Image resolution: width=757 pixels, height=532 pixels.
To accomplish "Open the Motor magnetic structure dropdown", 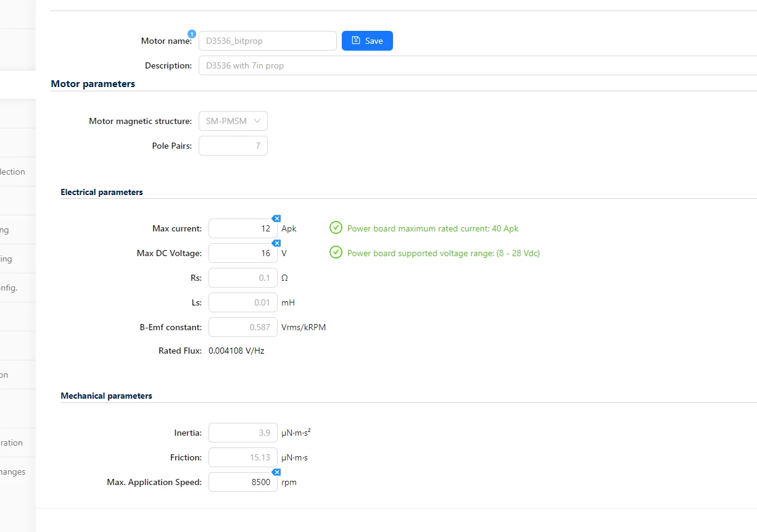I will (233, 121).
